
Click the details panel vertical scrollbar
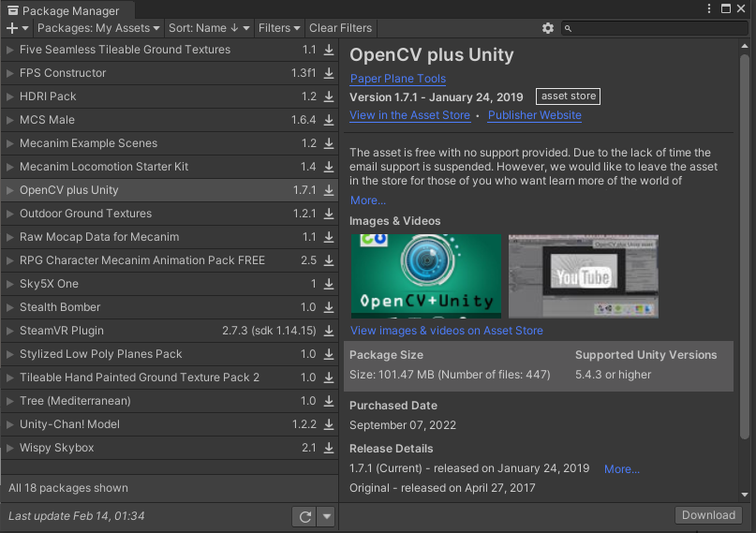pyautogui.click(x=745, y=245)
